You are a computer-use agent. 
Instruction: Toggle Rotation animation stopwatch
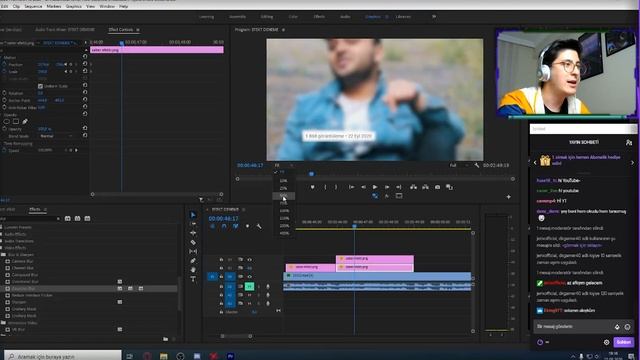pos(4,93)
